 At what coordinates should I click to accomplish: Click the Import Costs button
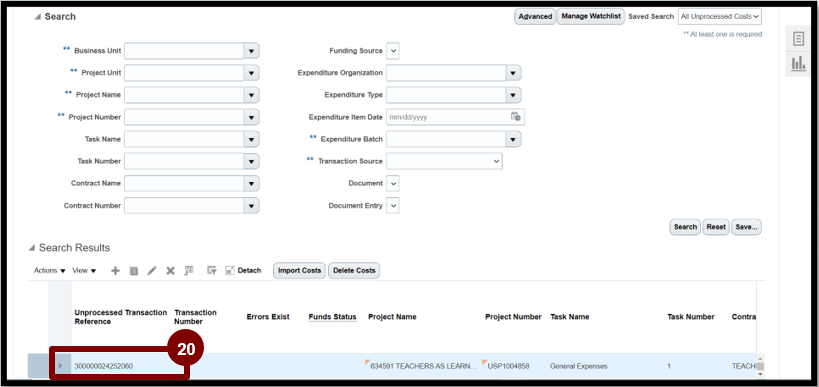[299, 271]
